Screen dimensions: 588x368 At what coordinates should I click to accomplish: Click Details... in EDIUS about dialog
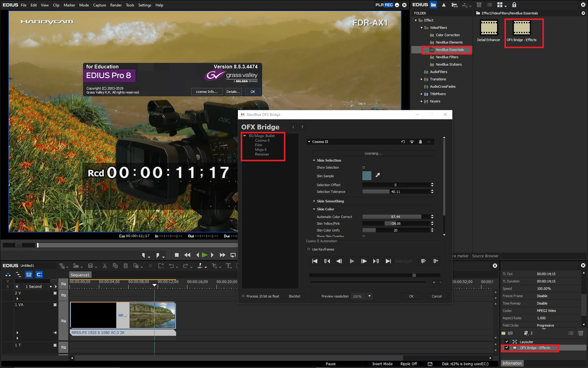click(233, 92)
